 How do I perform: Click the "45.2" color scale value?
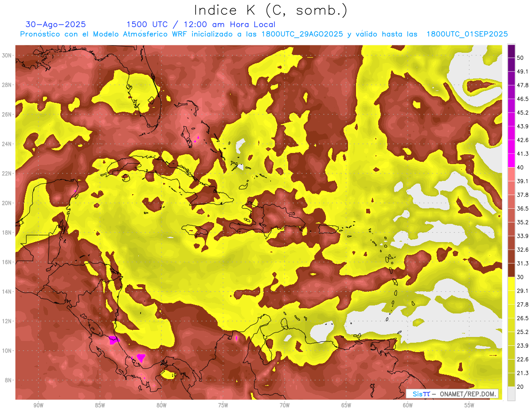[523, 113]
